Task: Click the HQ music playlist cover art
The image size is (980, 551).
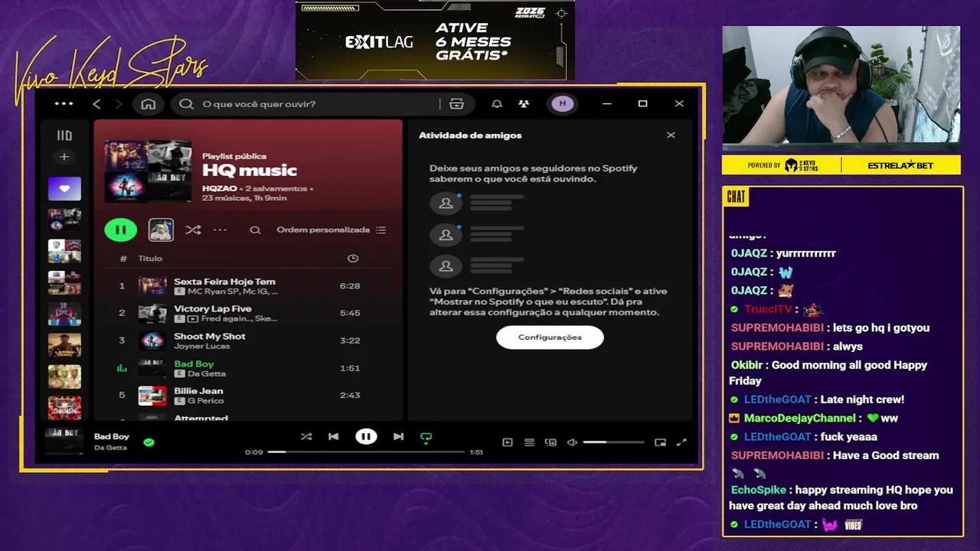Action: [x=148, y=171]
